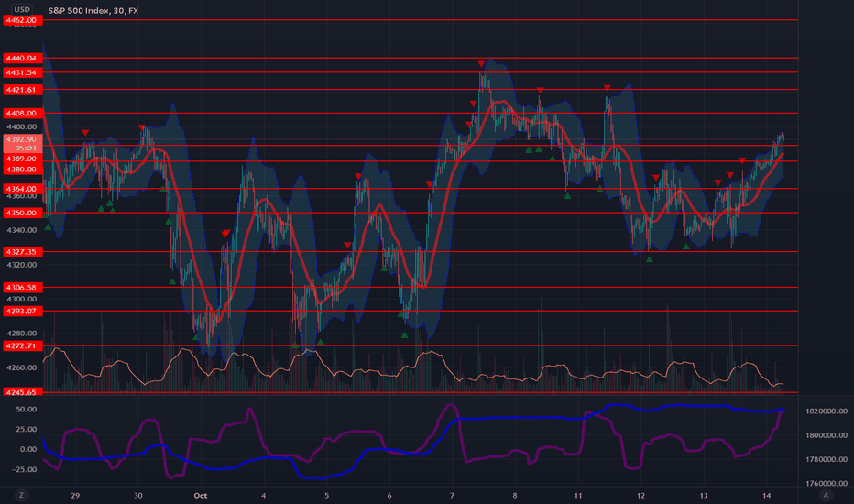Select the 4380.00 red price label
The image size is (854, 504).
(22, 170)
